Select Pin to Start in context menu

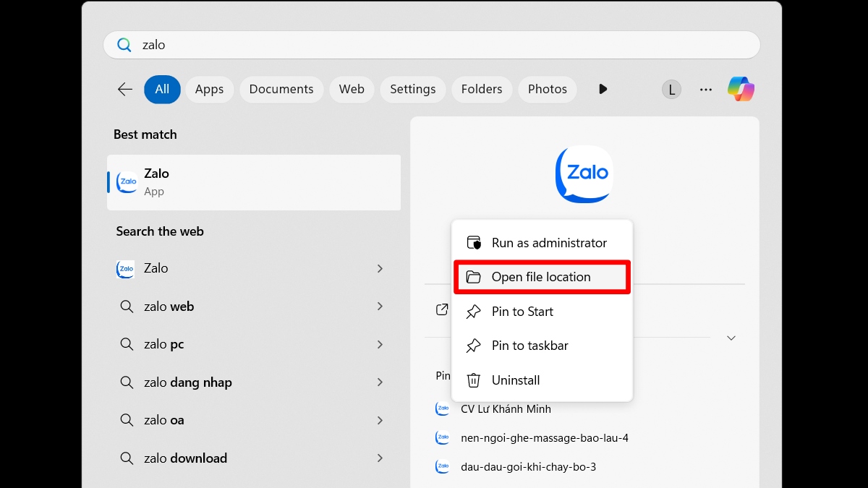(x=542, y=312)
